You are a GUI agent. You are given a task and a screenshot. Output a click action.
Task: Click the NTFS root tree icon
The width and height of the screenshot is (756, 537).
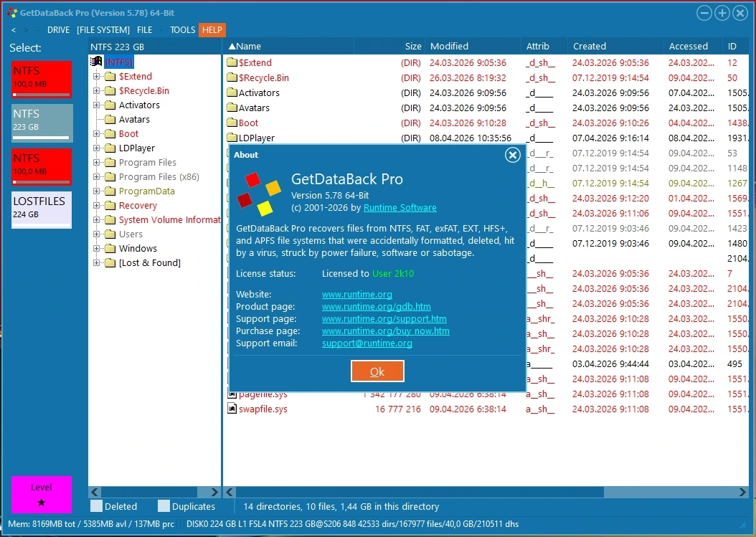pos(96,61)
